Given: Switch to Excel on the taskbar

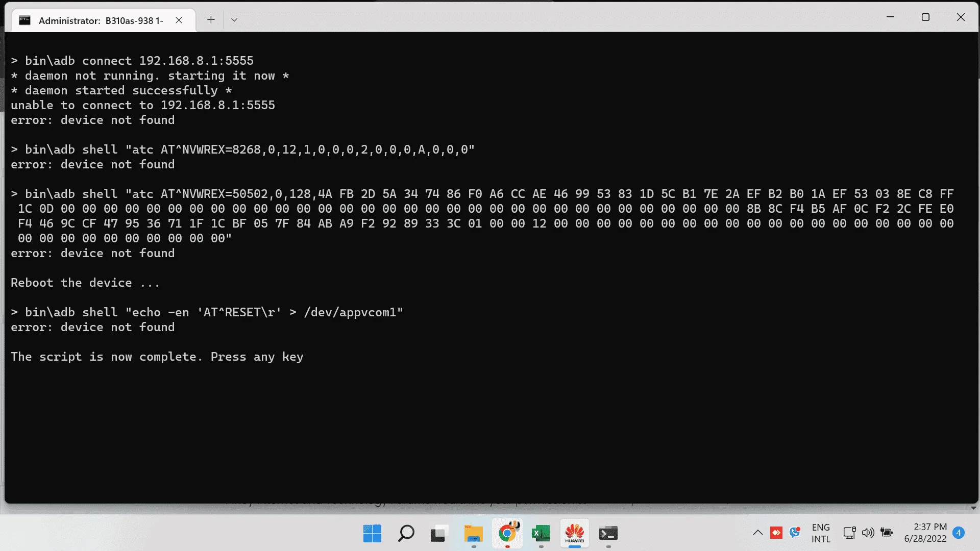Looking at the screenshot, I should click(x=541, y=534).
